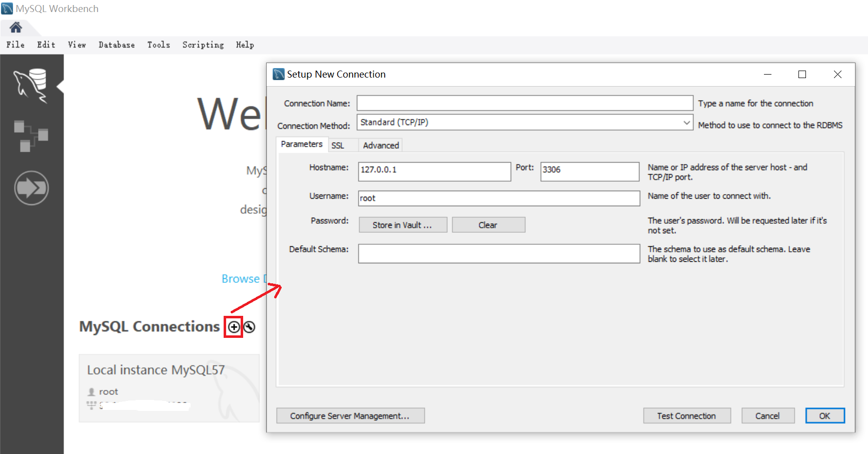
Task: Clear the stored password
Action: click(x=488, y=225)
